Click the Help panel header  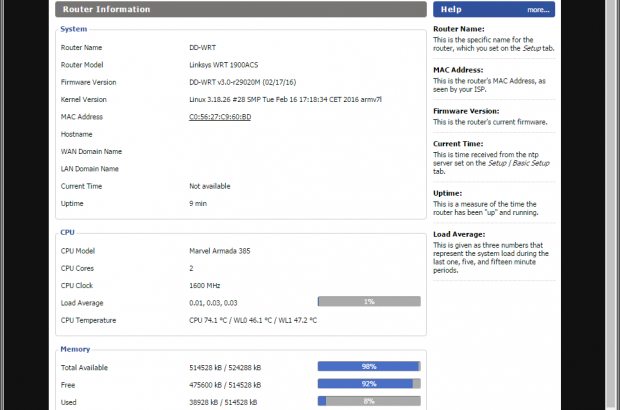coord(452,10)
